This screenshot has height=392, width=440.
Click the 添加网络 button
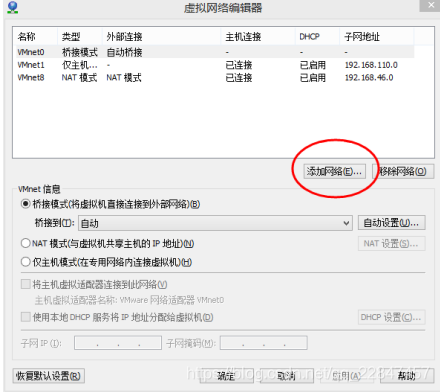pyautogui.click(x=334, y=171)
